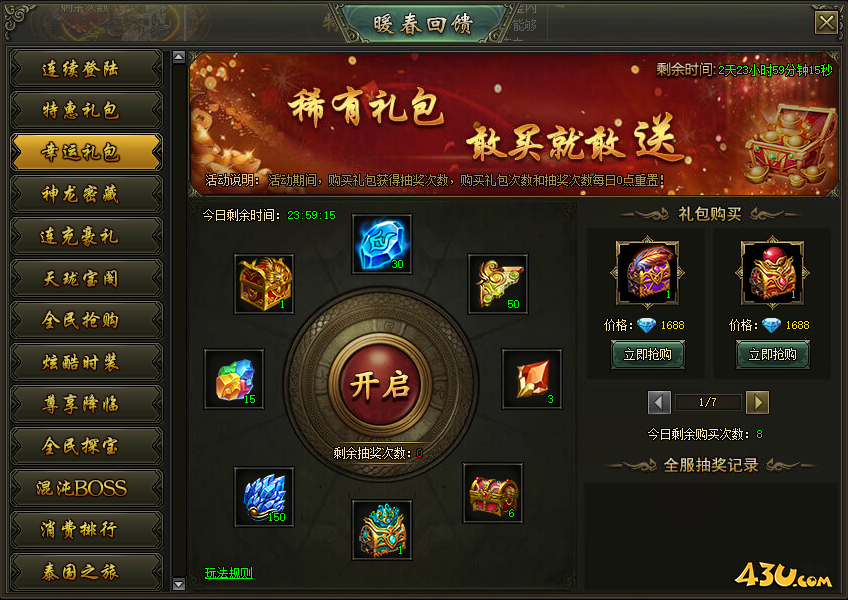Open the 连续登陆 tab

(86, 69)
